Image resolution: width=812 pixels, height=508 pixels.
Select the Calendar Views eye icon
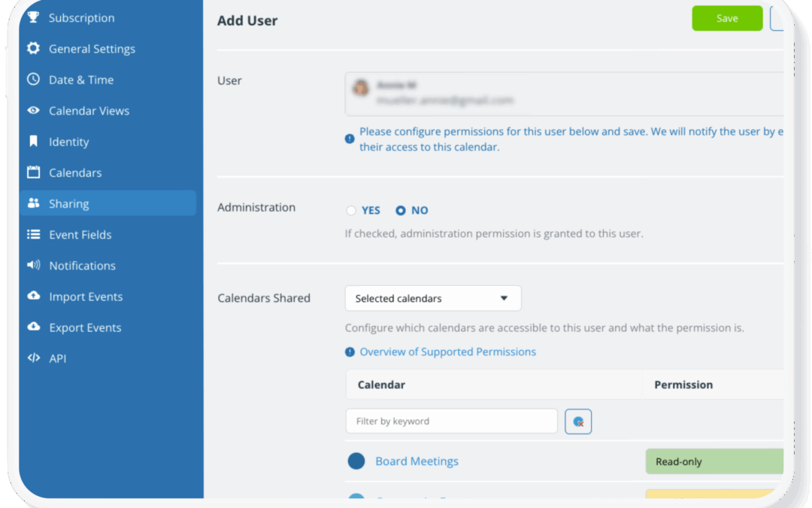(x=34, y=111)
